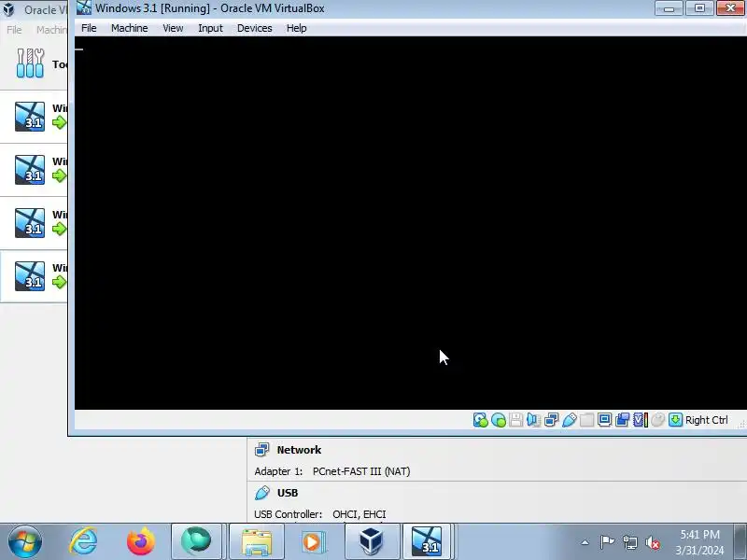Click the network tray icon
This screenshot has height=560, width=747.
(x=629, y=542)
